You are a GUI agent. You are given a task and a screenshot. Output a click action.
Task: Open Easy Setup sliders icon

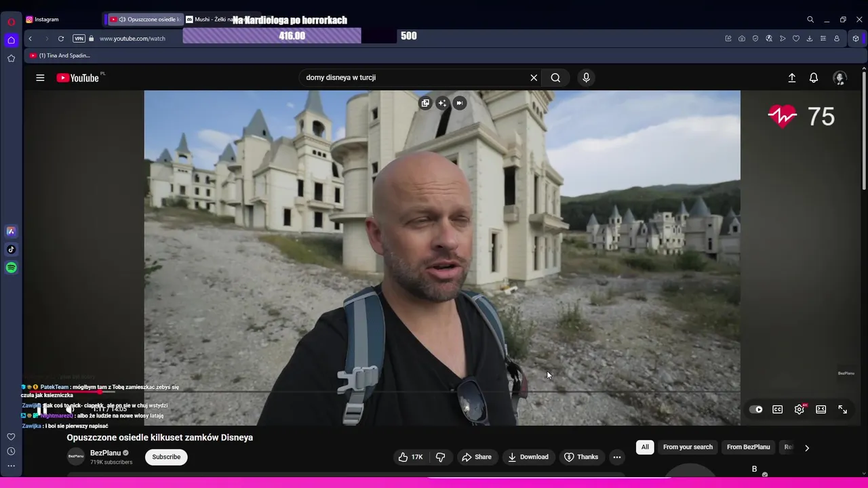[x=823, y=39]
